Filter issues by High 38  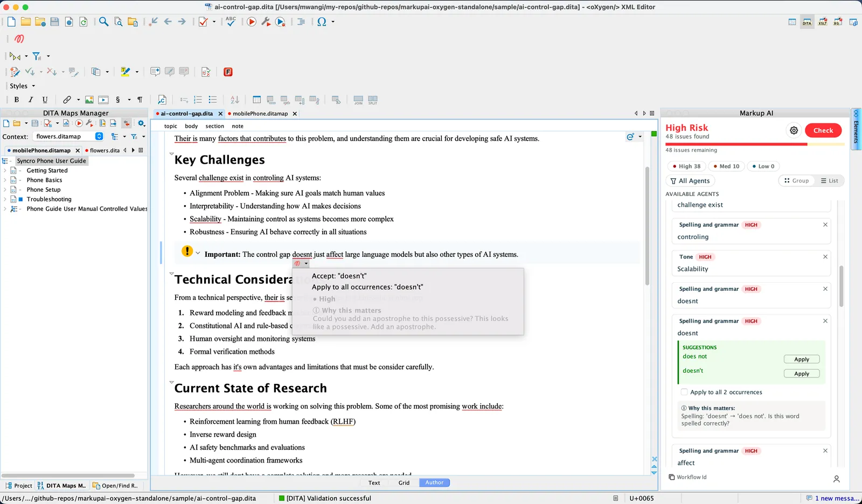coord(686,166)
